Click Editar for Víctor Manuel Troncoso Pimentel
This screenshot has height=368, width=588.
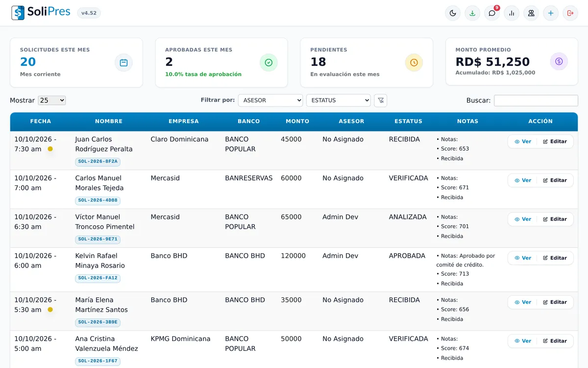click(555, 219)
